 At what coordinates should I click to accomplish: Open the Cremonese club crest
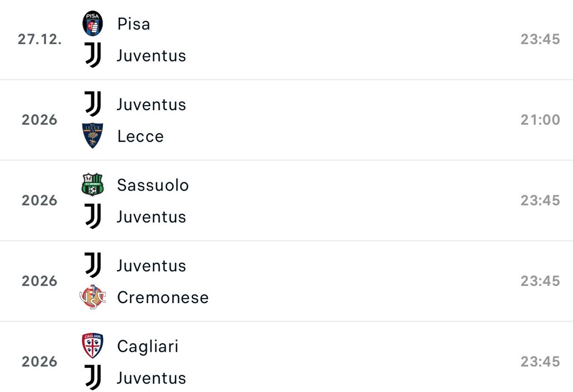[93, 297]
